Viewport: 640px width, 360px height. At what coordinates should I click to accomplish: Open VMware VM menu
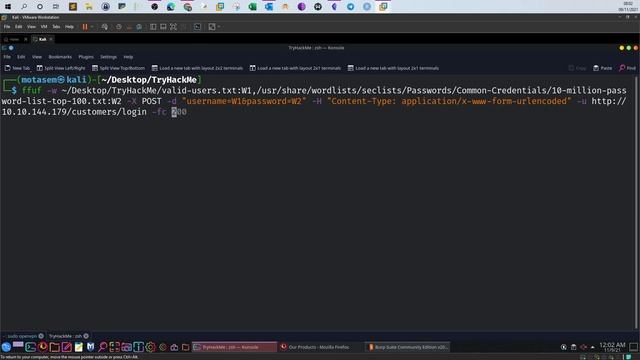(44, 27)
